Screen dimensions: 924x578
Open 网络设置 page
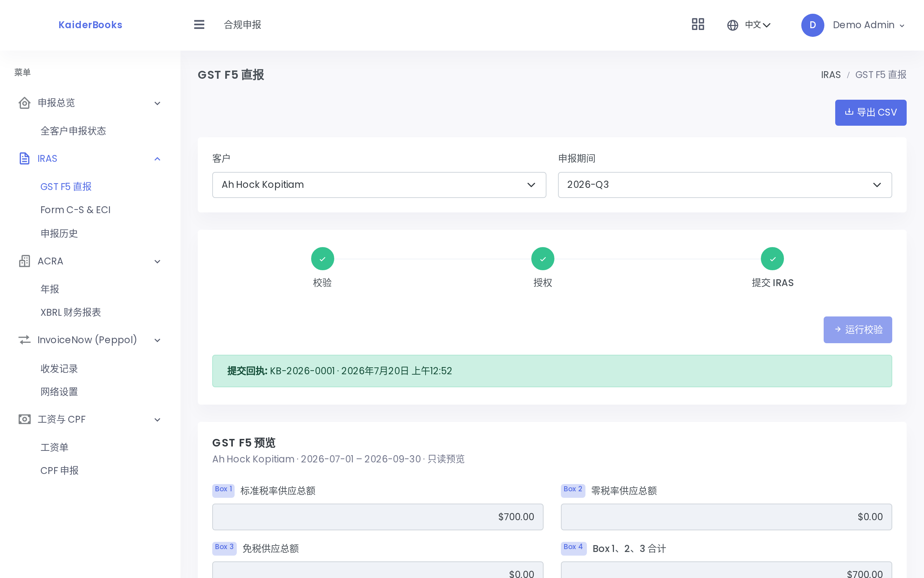(x=59, y=392)
